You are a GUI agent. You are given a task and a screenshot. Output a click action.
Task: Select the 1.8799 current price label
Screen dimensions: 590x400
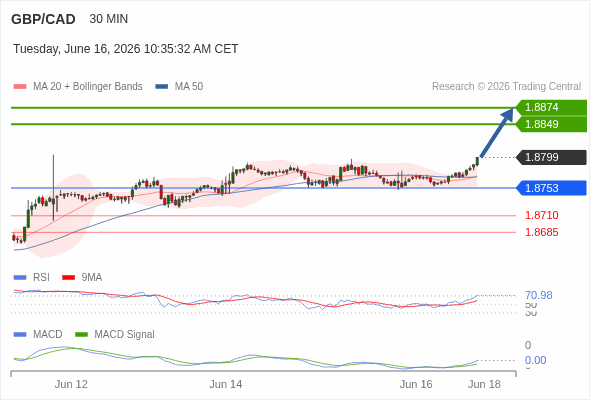click(x=551, y=157)
